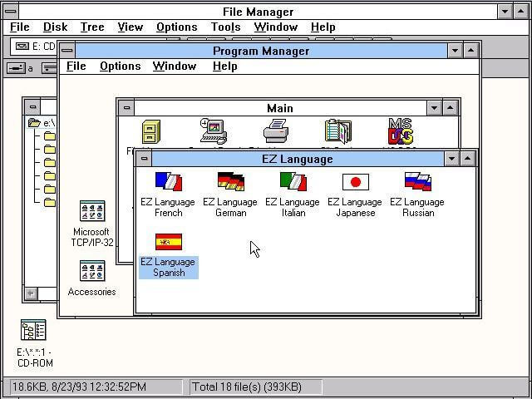The height and width of the screenshot is (399, 532).
Task: Click the Program Manager title bar
Action: [x=261, y=51]
